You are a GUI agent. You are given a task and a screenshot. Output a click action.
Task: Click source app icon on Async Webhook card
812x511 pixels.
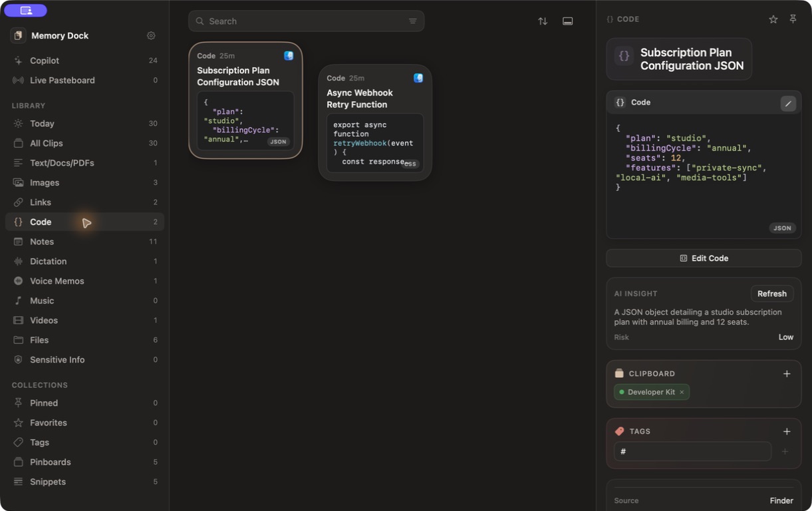[418, 78]
